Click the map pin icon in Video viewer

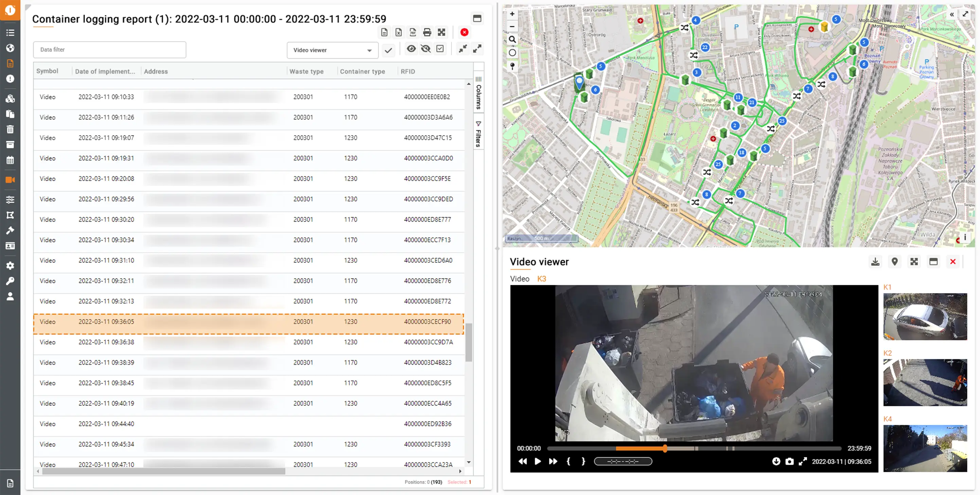tap(894, 261)
